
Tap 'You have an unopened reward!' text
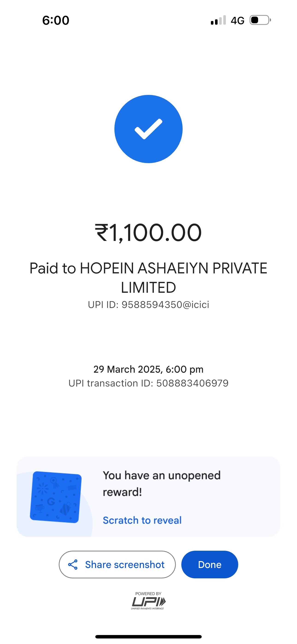click(161, 483)
